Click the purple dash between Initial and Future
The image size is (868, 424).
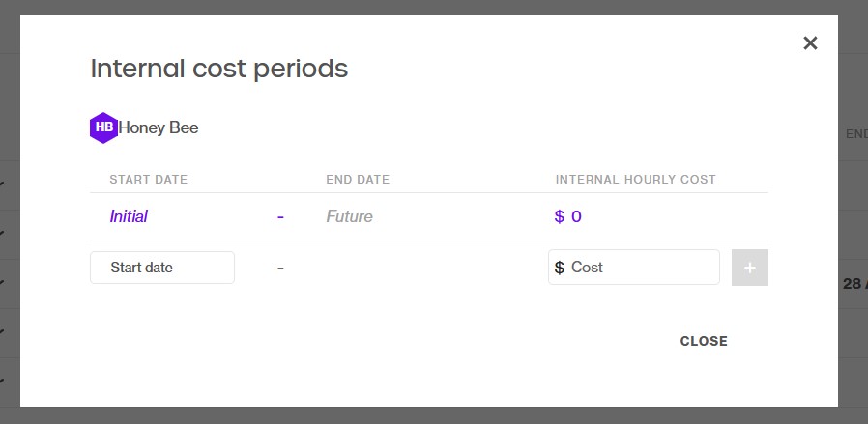click(x=280, y=216)
